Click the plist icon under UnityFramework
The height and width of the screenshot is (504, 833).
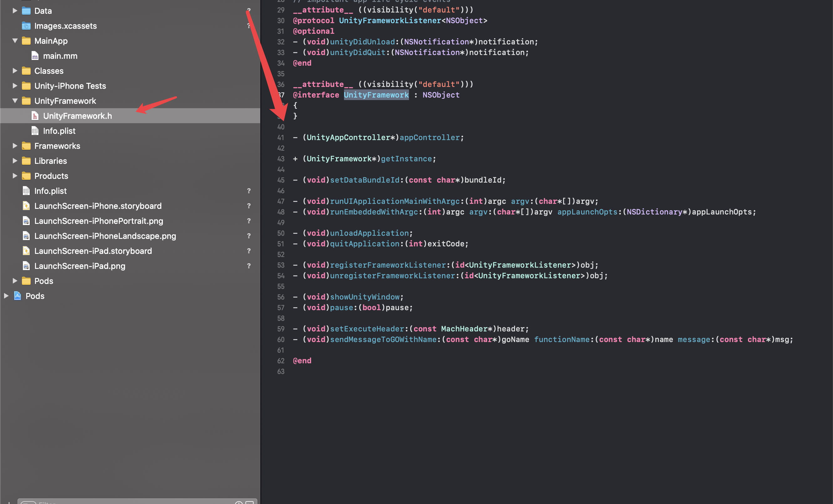(x=35, y=131)
